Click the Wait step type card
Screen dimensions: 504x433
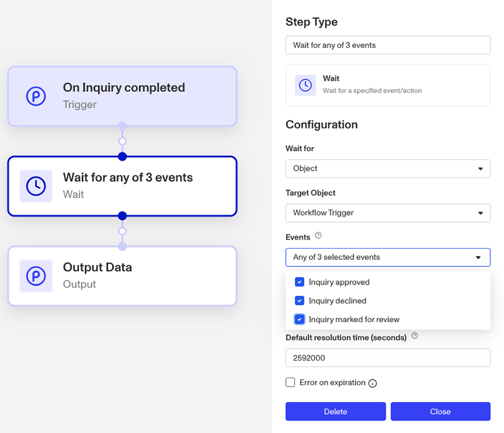[x=388, y=85]
